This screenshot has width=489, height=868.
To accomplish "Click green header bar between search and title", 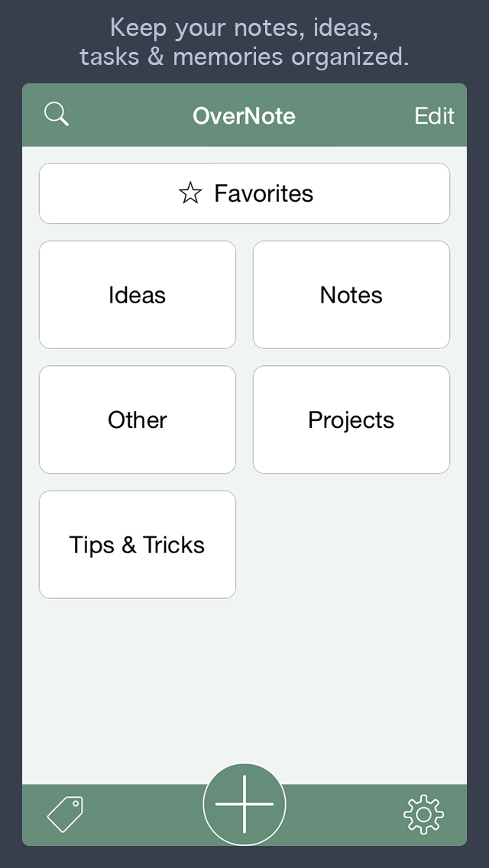I will point(131,115).
